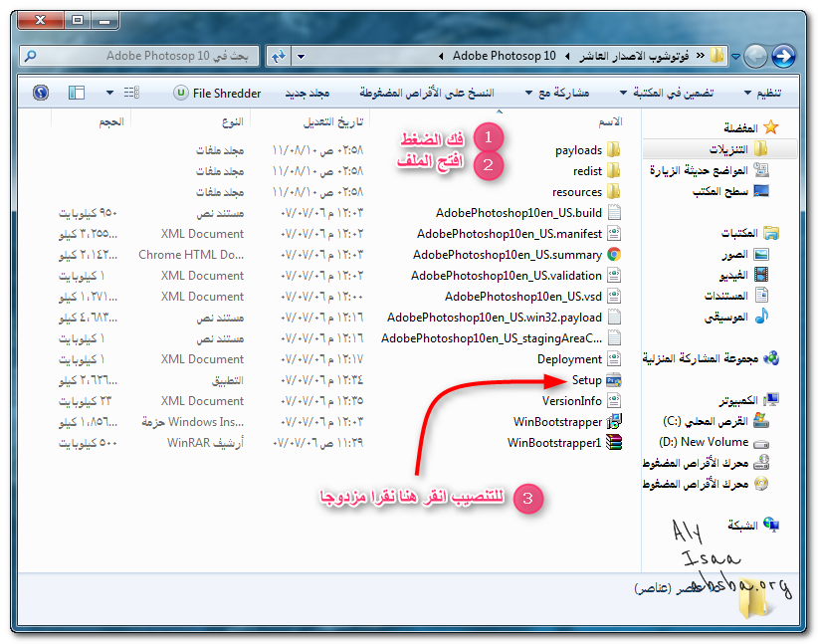Sort by the الاسم (Name) column header
The width and height of the screenshot is (818, 644).
[609, 121]
